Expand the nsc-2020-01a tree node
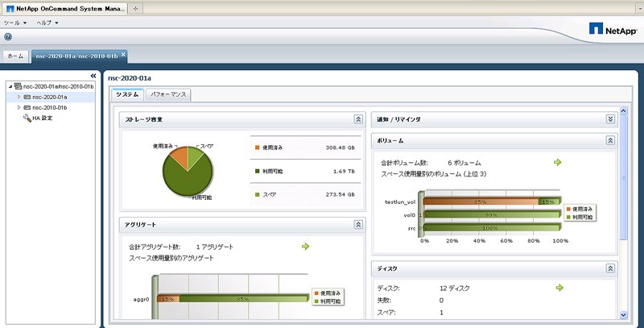Image resolution: width=644 pixels, height=328 pixels. (19, 98)
